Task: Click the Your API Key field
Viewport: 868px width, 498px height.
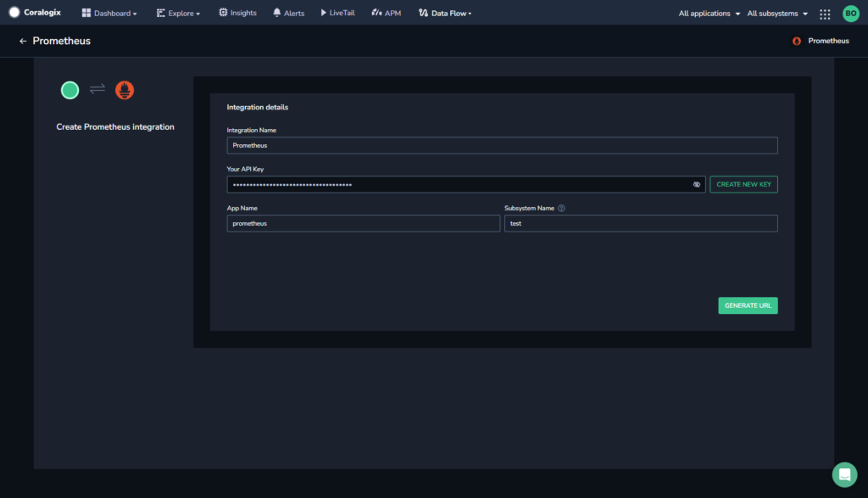Action: 466,184
